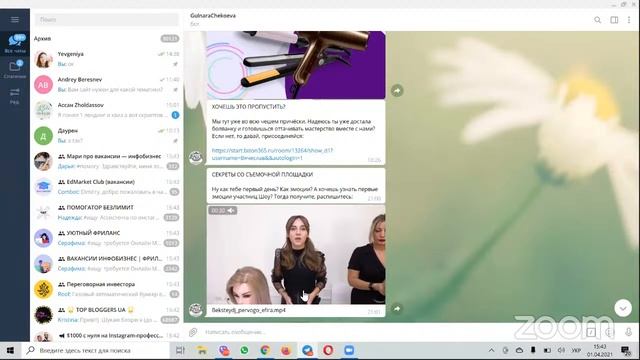Open the chat three-dot options menu
Screen dimensions: 640x360
point(629,20)
